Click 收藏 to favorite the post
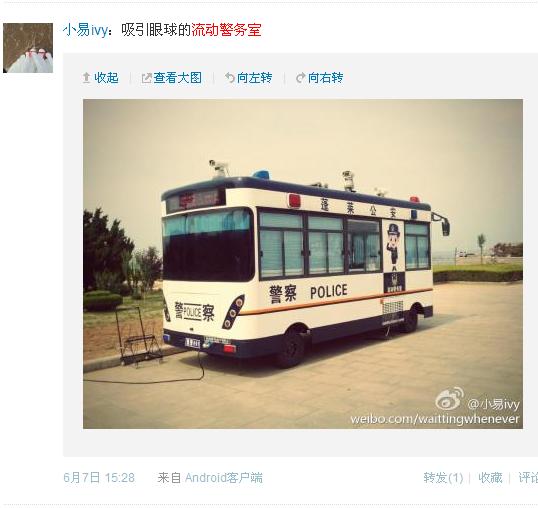 [x=490, y=477]
